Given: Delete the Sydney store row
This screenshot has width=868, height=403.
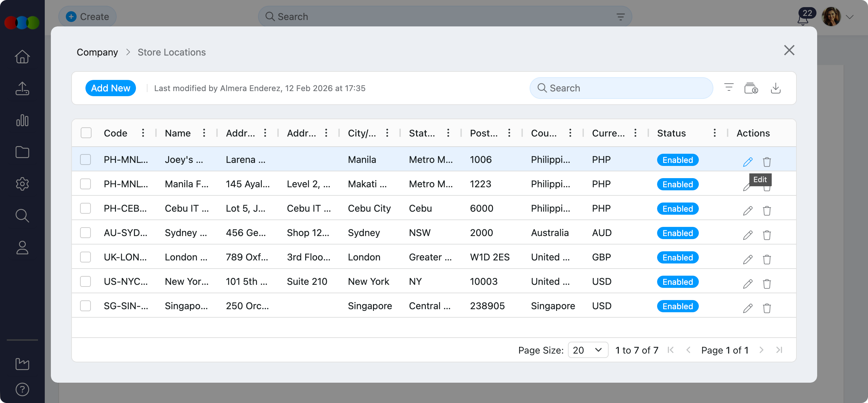Looking at the screenshot, I should [x=767, y=235].
